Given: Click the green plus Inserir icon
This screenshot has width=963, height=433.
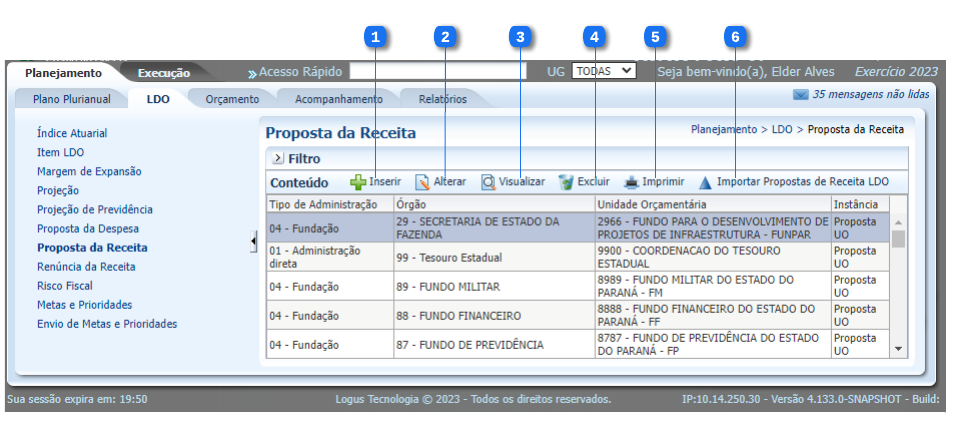Looking at the screenshot, I should click(x=358, y=182).
